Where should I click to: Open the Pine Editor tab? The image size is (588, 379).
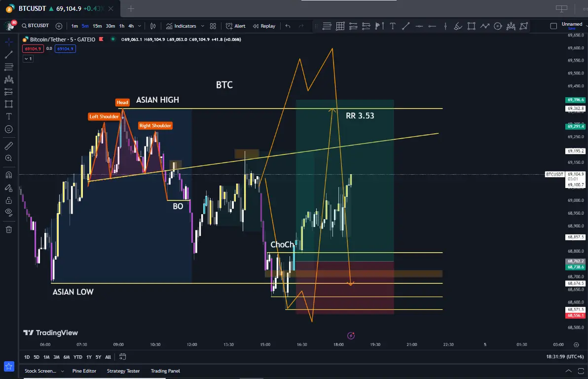tap(84, 371)
